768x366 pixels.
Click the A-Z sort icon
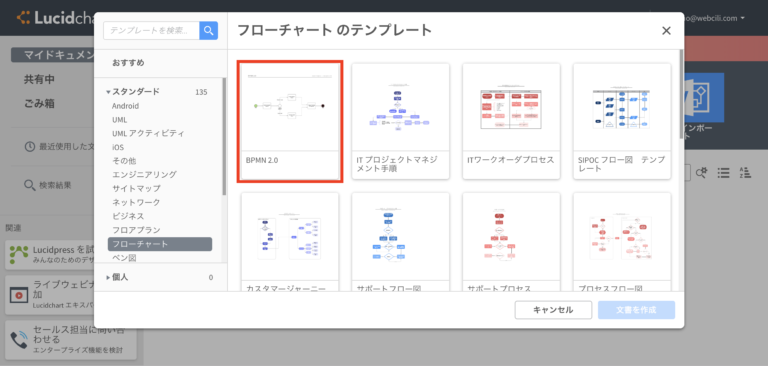point(744,172)
